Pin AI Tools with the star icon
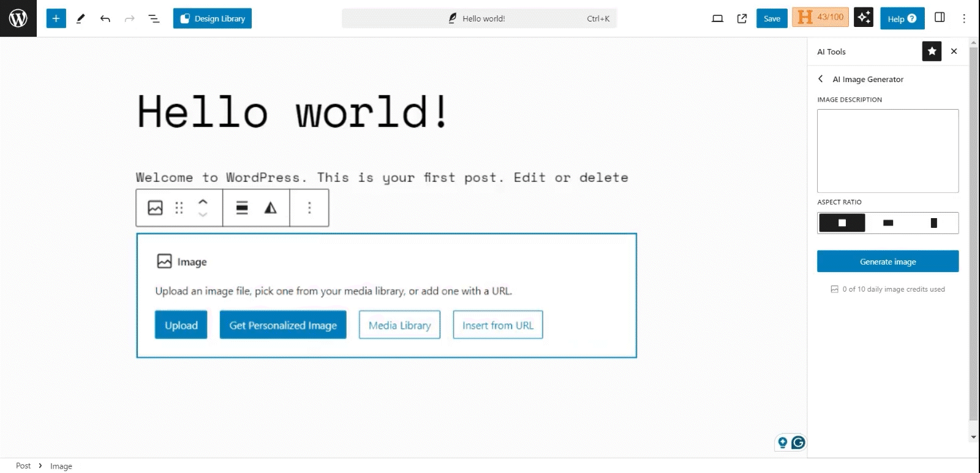Viewport: 980px width, 473px height. [932, 51]
